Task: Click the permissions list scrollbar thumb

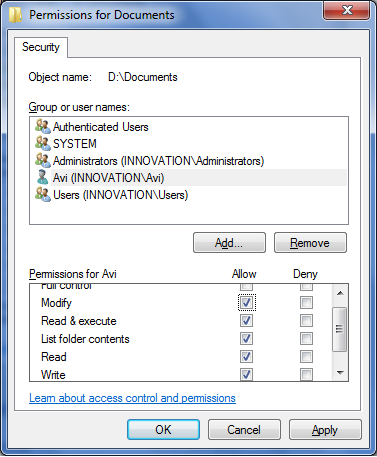Action: point(340,329)
